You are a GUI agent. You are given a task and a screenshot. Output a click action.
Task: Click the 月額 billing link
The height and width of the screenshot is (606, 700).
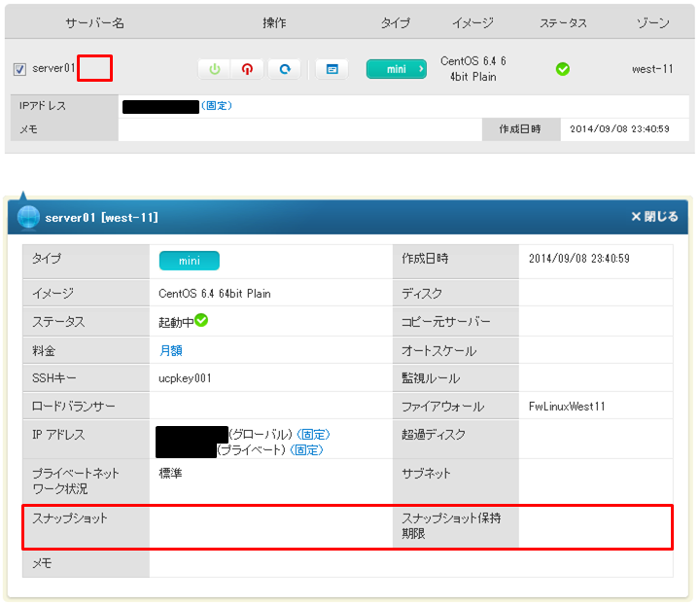click(x=171, y=350)
